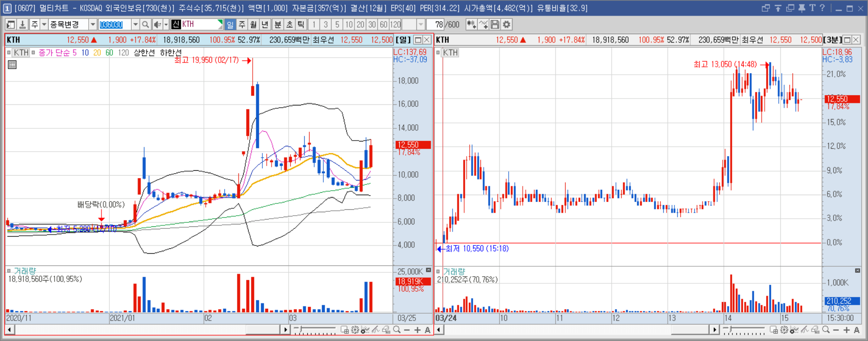This screenshot has height=341, width=868.
Task: Click the add indicator chart icon
Action: point(471,24)
